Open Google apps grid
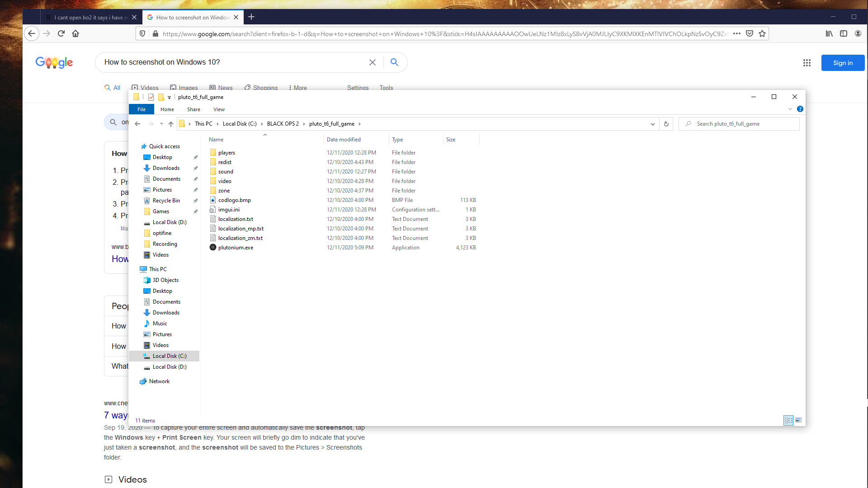868x488 pixels. [807, 63]
